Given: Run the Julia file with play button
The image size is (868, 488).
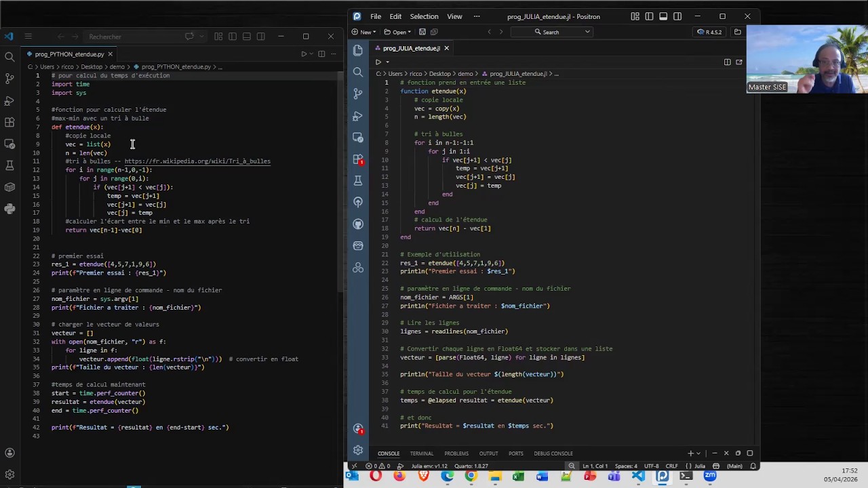Looking at the screenshot, I should coord(378,62).
